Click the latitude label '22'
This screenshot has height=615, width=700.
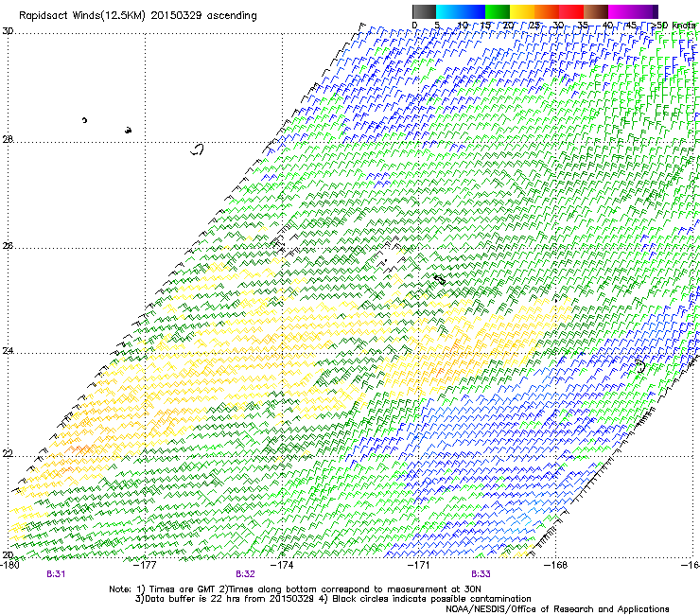click(8, 454)
